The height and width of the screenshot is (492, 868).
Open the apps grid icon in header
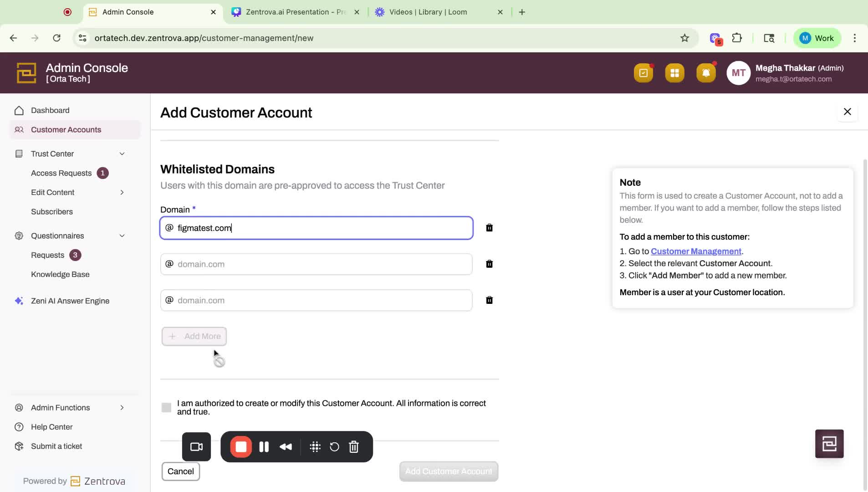674,73
